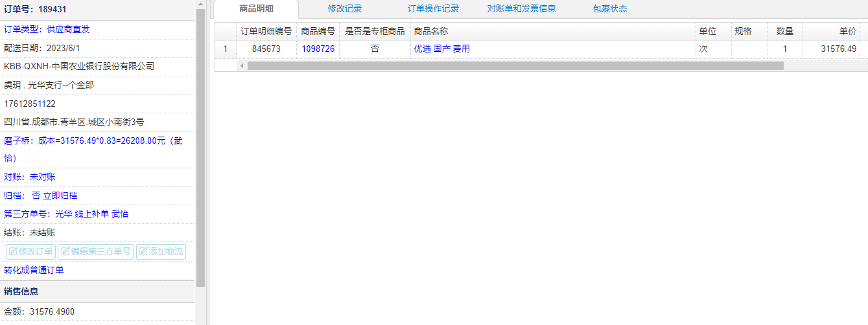This screenshot has width=868, height=325.
Task: Click the 金额：31576.4900 value
Action: (x=39, y=311)
